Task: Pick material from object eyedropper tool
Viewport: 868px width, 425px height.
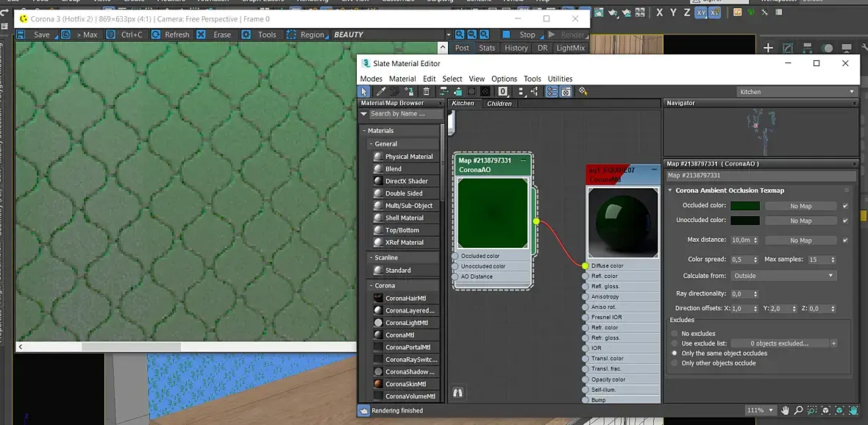Action: [381, 91]
